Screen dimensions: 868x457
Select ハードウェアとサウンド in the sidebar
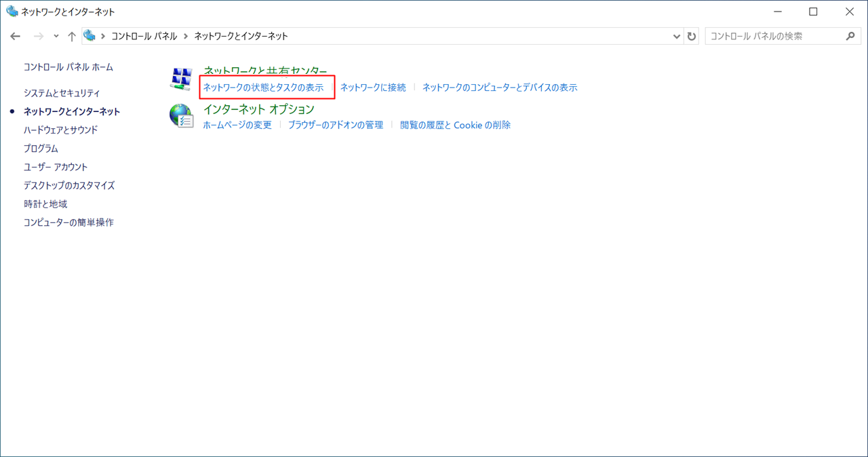pyautogui.click(x=60, y=130)
